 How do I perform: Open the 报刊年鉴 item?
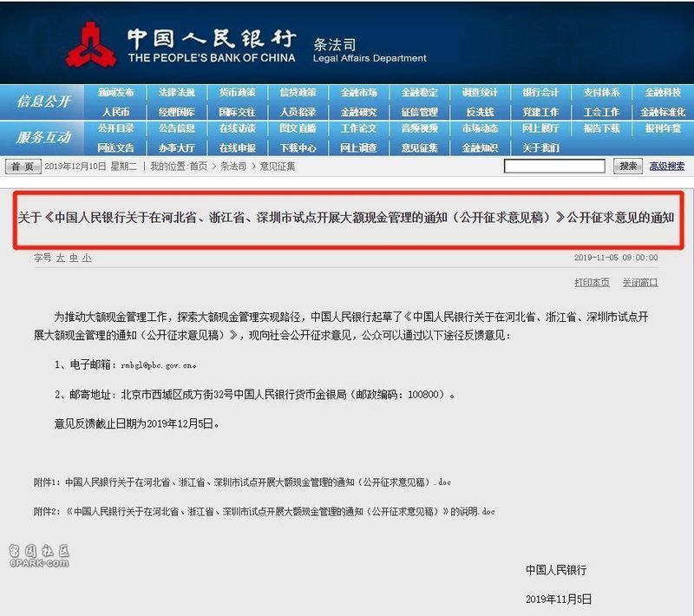(663, 128)
